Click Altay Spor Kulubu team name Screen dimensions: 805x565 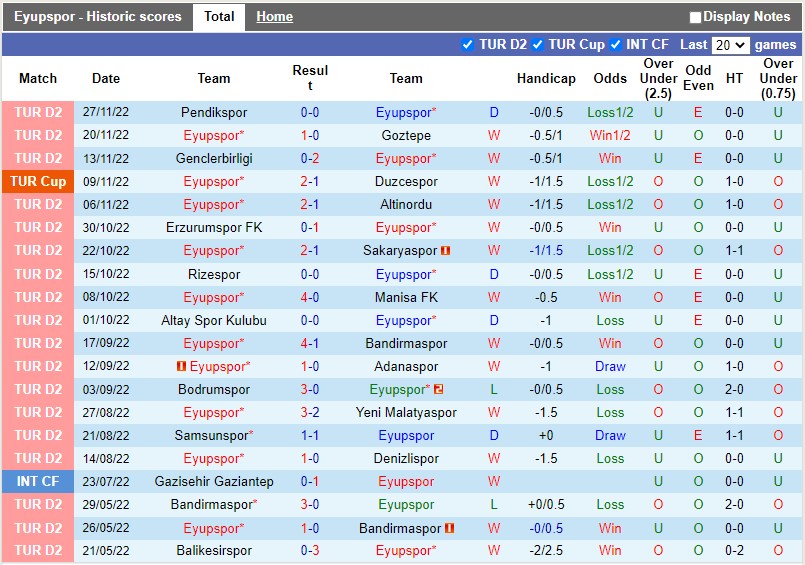click(214, 320)
